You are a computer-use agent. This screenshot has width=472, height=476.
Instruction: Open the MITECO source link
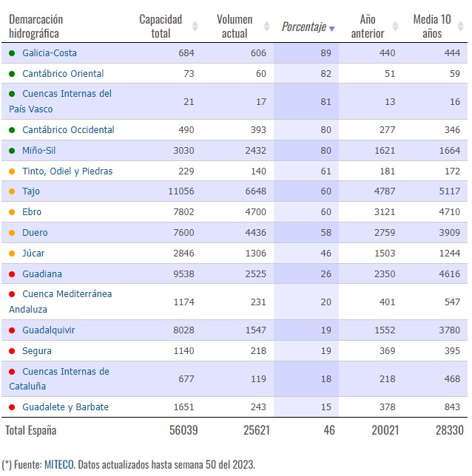click(x=59, y=464)
